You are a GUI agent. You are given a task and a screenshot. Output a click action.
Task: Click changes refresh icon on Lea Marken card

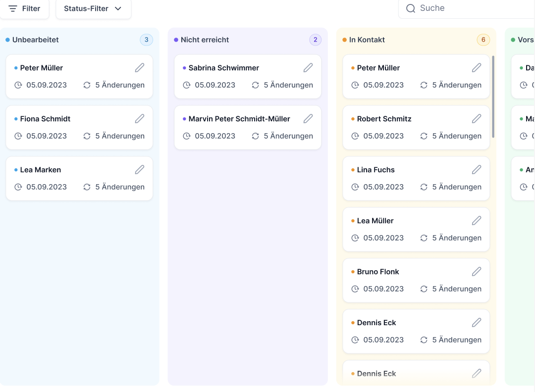(87, 187)
